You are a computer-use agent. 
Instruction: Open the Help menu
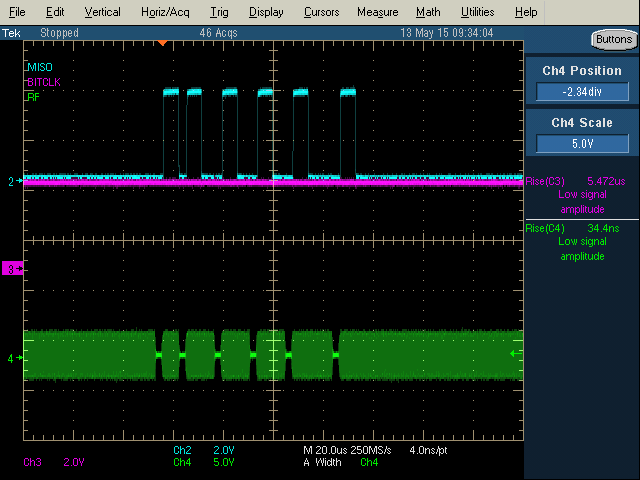click(526, 12)
